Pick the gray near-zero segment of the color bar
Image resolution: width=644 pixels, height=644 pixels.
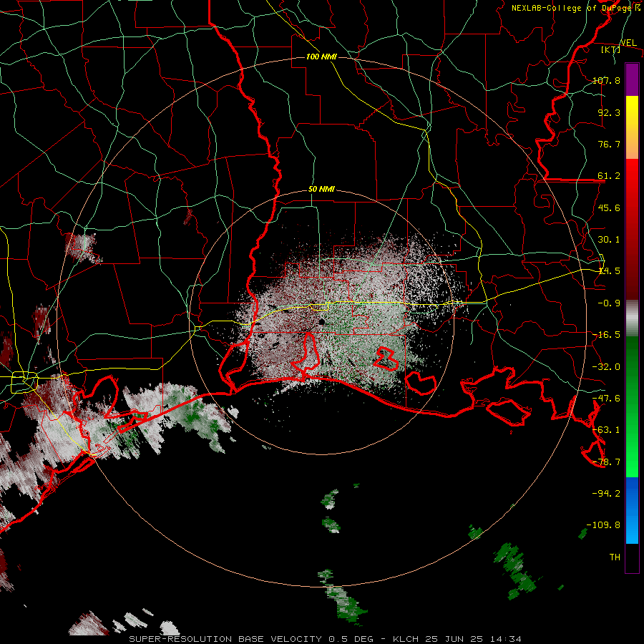(x=632, y=318)
